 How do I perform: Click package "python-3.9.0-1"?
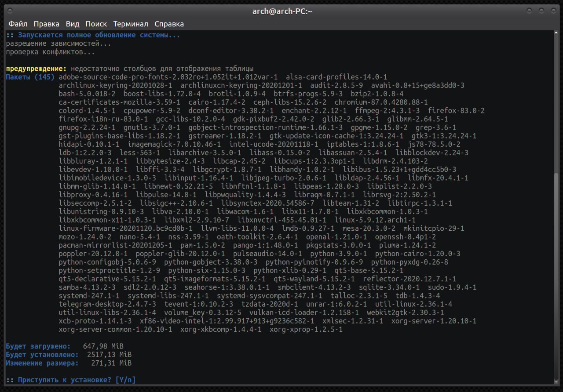338,254
